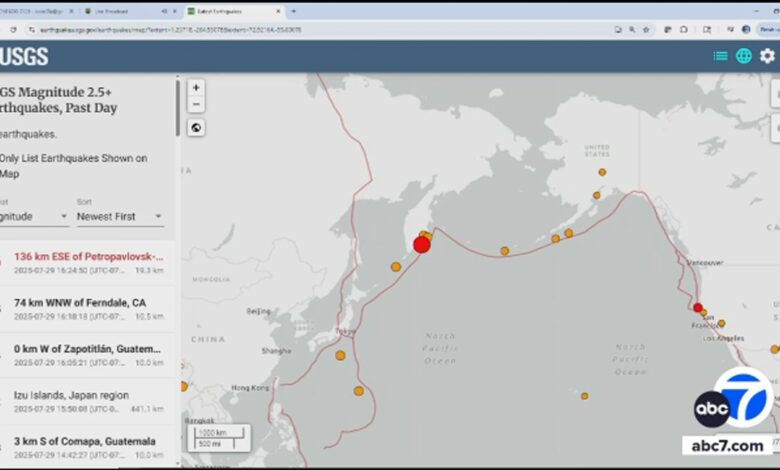Open the Sort Newest First dropdown

[x=120, y=217]
